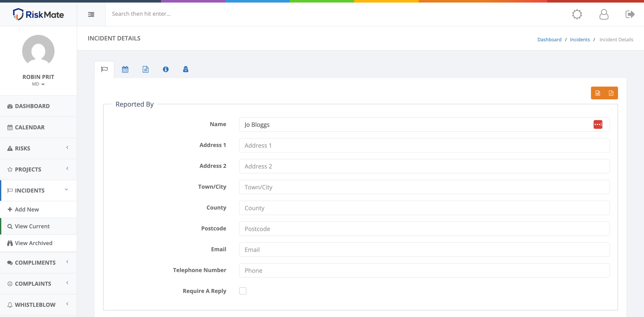Expand the Compliments menu chevron
Viewport: 644px width, 317px height.
pyautogui.click(x=67, y=262)
